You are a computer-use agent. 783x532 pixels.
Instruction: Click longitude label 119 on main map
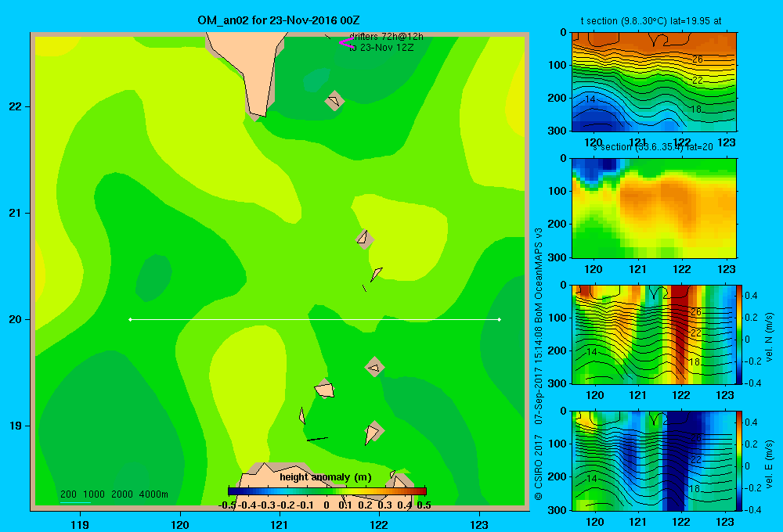pyautogui.click(x=80, y=524)
